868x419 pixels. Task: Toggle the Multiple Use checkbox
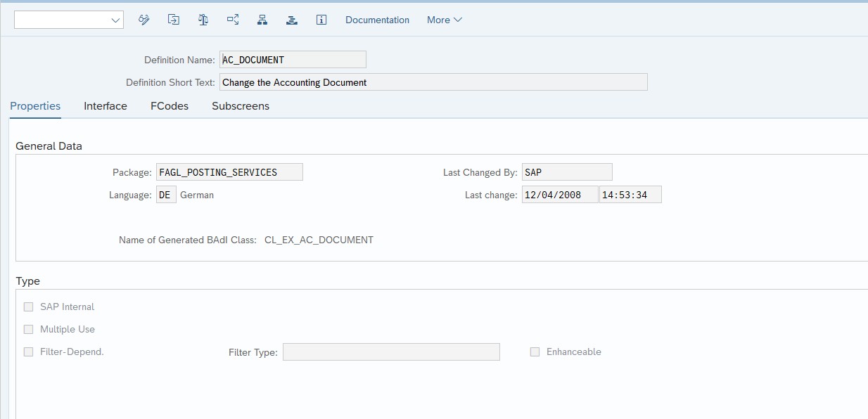click(29, 329)
